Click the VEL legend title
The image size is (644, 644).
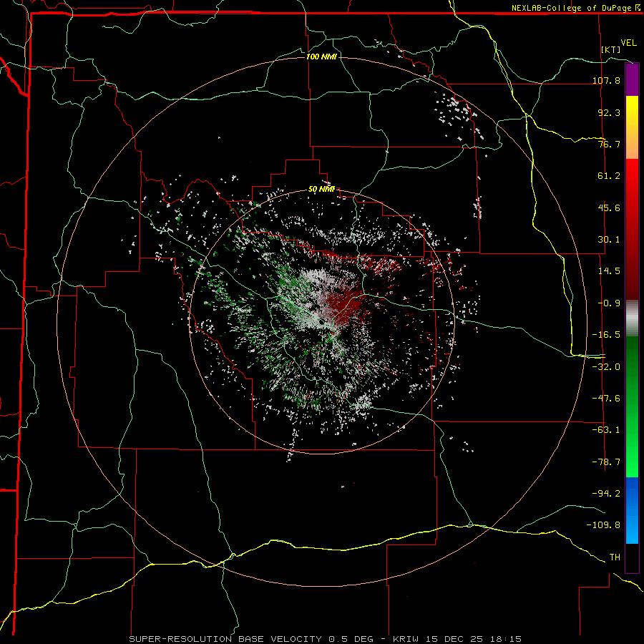628,43
